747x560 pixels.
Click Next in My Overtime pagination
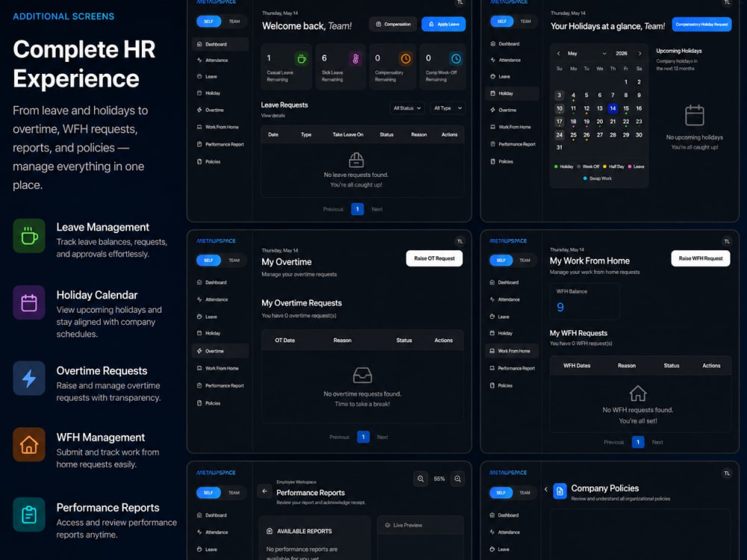(382, 437)
